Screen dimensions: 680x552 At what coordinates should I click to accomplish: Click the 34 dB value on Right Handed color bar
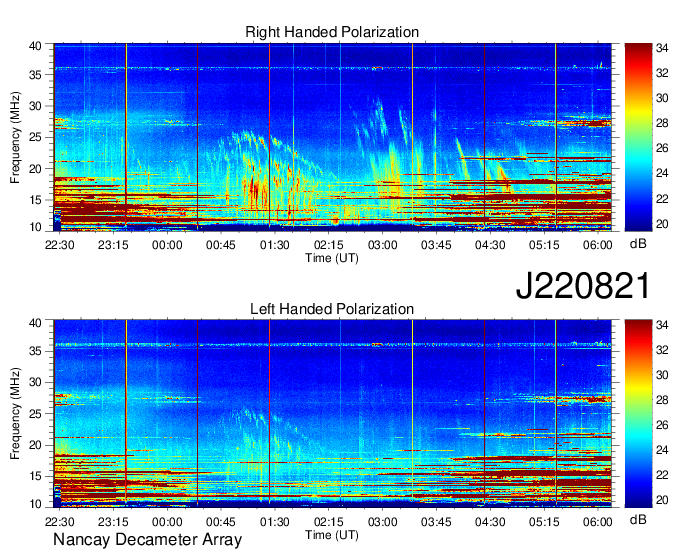pos(662,48)
